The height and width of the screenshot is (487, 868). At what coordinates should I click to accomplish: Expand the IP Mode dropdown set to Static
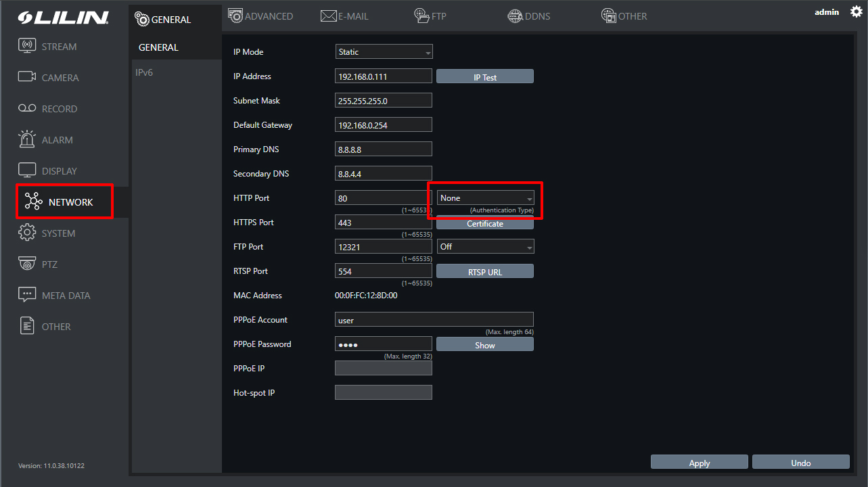pos(384,52)
